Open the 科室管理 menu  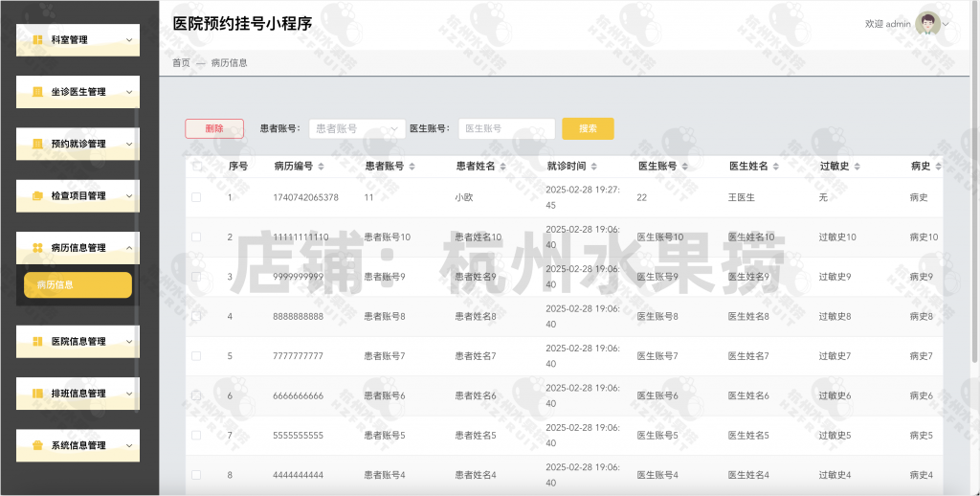tap(78, 39)
